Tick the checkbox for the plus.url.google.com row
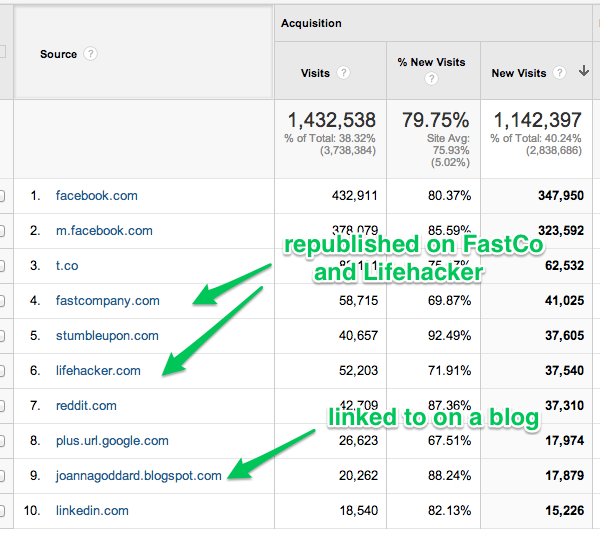Viewport: 600px width, 535px height. 2,441
